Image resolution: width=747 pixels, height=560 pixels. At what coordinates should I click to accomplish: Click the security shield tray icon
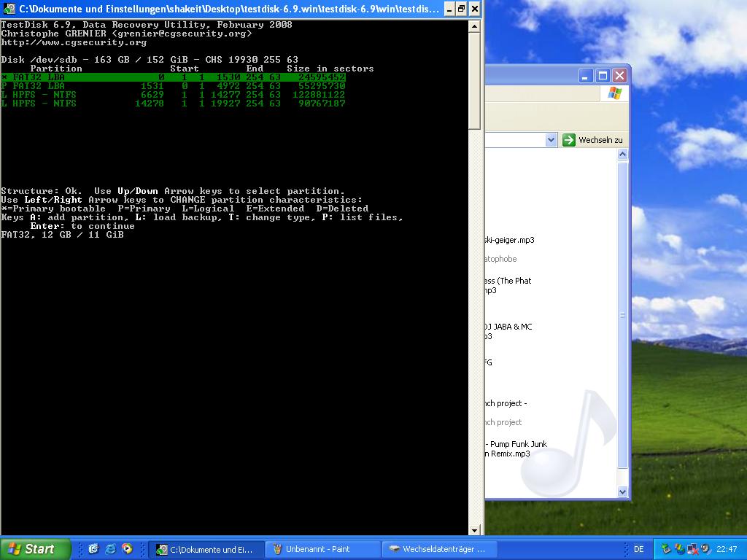tap(679, 549)
